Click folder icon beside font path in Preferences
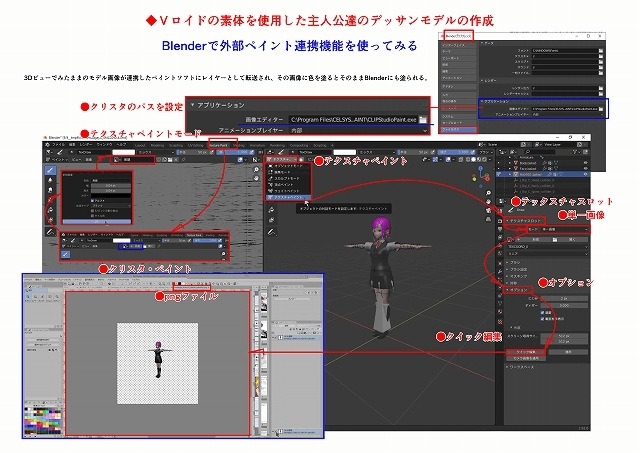The height and width of the screenshot is (453, 640). click(601, 51)
